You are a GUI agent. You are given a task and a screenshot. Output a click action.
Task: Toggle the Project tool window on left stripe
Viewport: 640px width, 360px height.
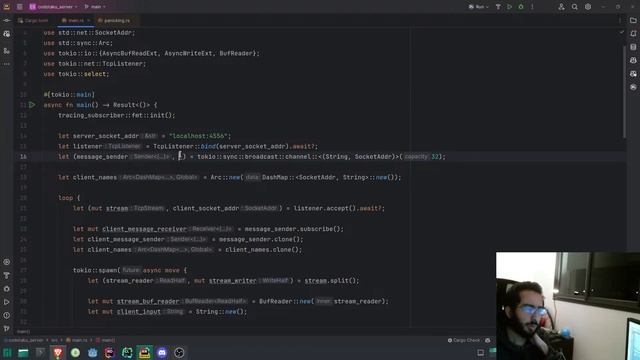point(7,20)
